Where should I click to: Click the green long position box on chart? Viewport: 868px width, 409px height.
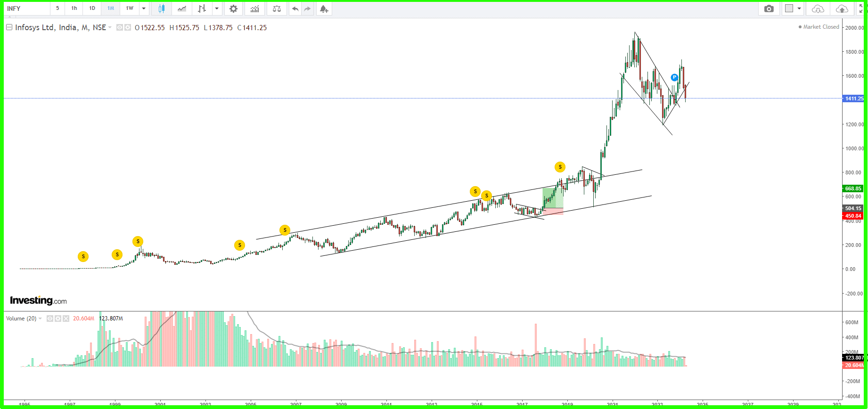(x=553, y=198)
